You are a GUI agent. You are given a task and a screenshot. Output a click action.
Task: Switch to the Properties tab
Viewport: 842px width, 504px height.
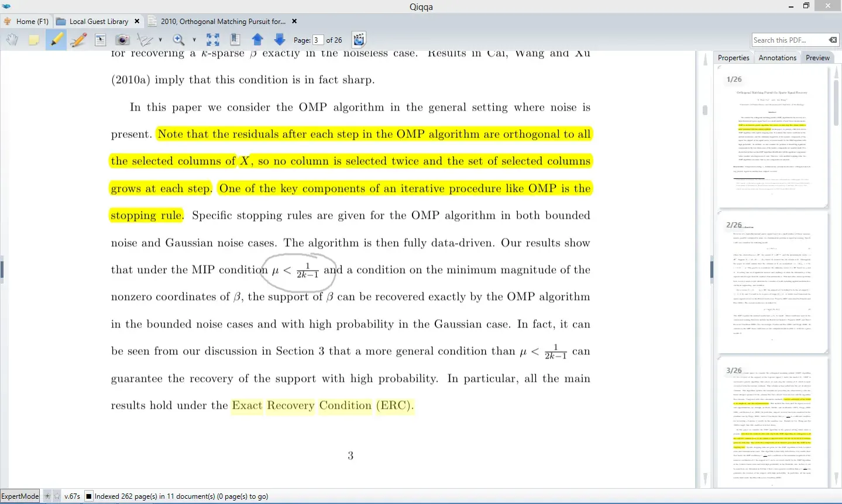pos(733,58)
